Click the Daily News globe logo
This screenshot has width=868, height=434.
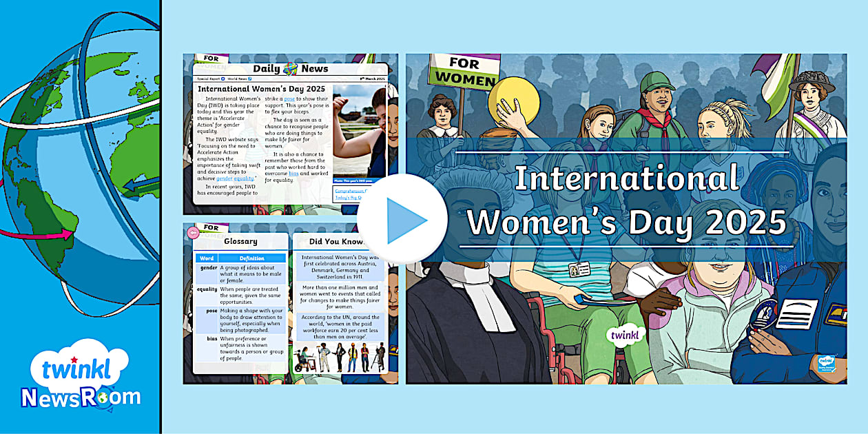point(291,68)
